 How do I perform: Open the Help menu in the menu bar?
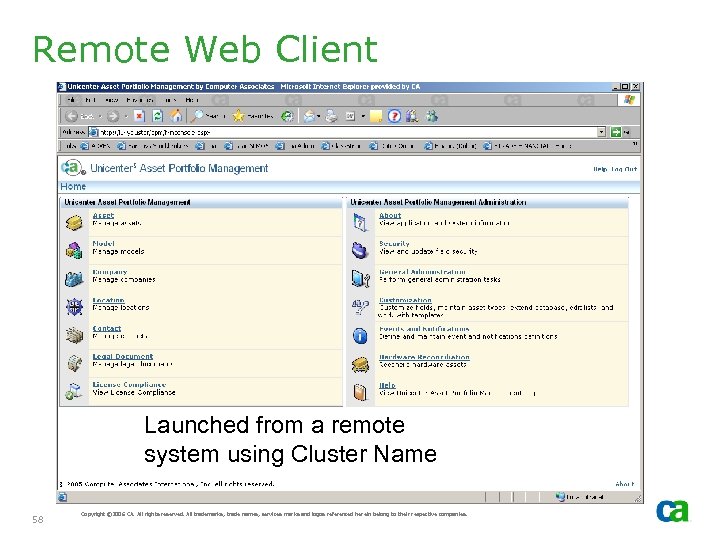click(192, 100)
